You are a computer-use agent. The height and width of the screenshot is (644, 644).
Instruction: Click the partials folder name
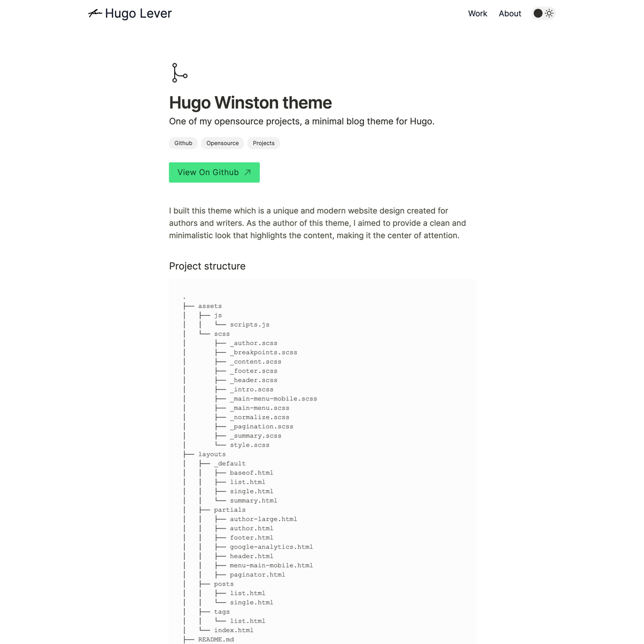pyautogui.click(x=229, y=510)
